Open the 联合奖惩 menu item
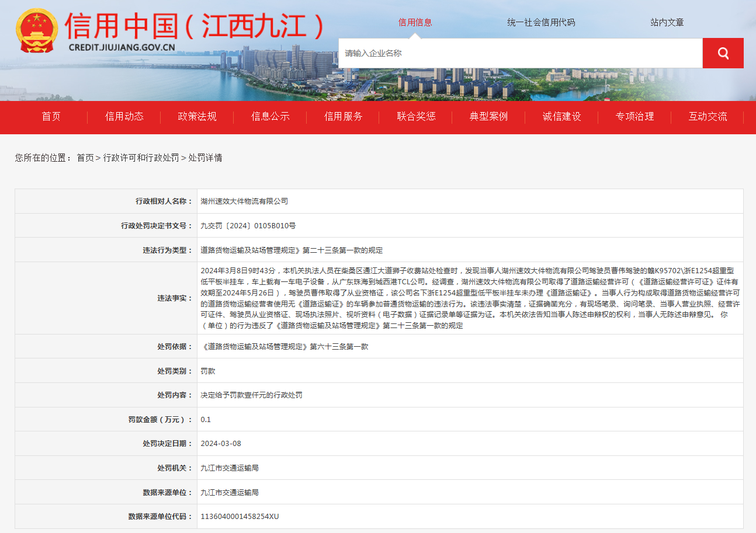The height and width of the screenshot is (533, 756). 416,116
